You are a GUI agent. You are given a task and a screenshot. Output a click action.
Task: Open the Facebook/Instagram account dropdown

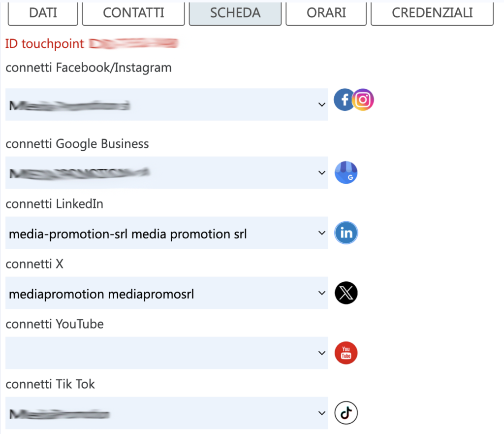(166, 104)
